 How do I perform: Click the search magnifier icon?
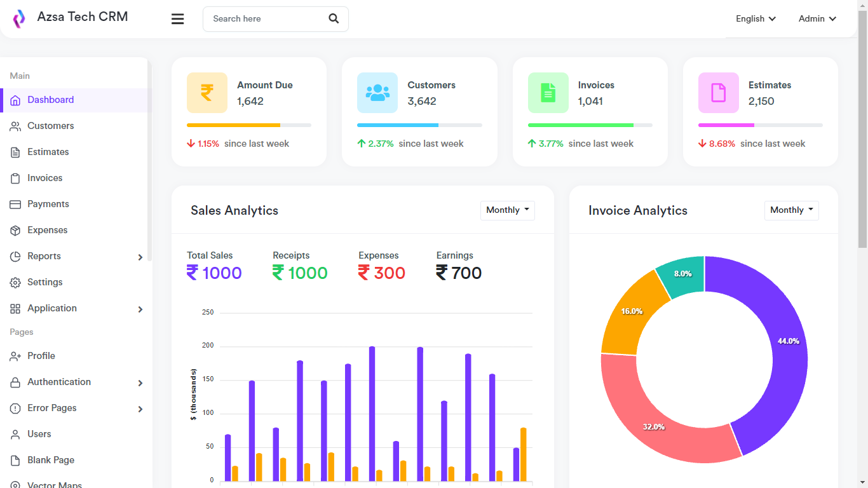tap(334, 18)
